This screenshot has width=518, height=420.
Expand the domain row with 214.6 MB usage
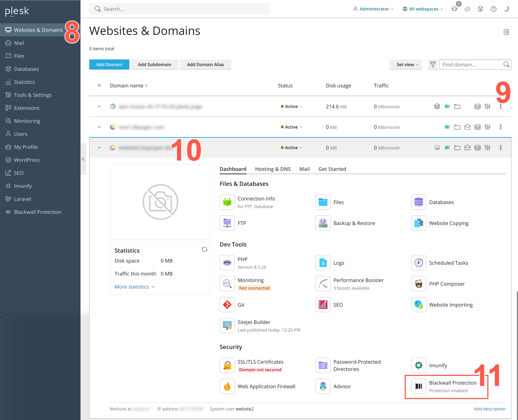point(99,107)
